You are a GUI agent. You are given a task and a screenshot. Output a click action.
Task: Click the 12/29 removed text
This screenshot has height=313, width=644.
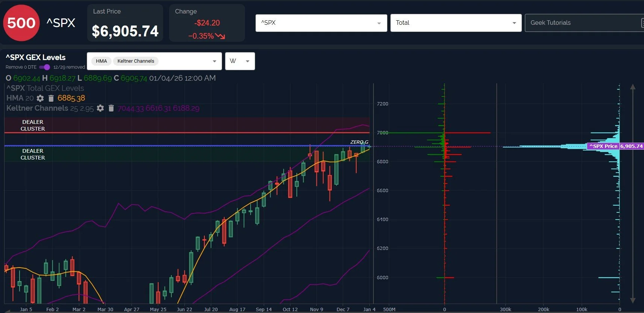(69, 67)
